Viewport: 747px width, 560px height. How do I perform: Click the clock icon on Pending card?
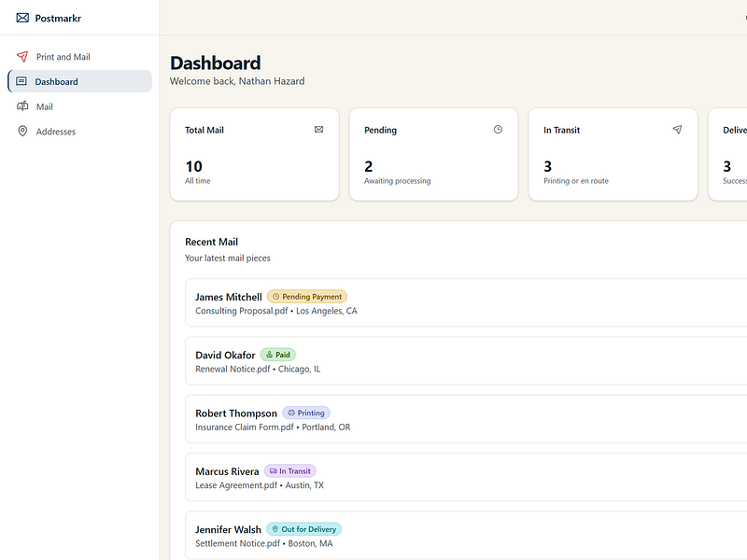[498, 130]
